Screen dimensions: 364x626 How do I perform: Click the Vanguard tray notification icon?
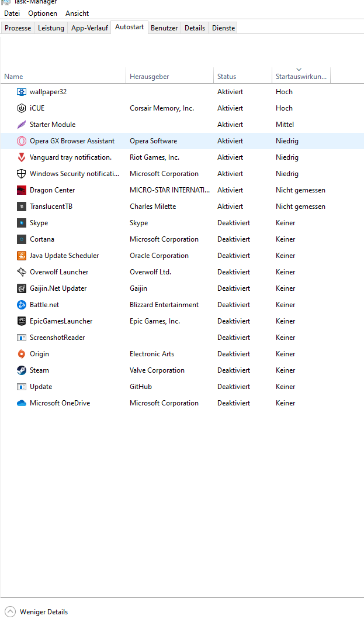tap(22, 157)
